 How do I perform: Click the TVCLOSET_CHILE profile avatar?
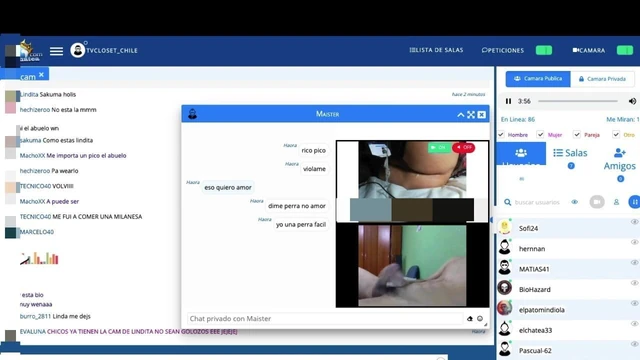pos(78,51)
